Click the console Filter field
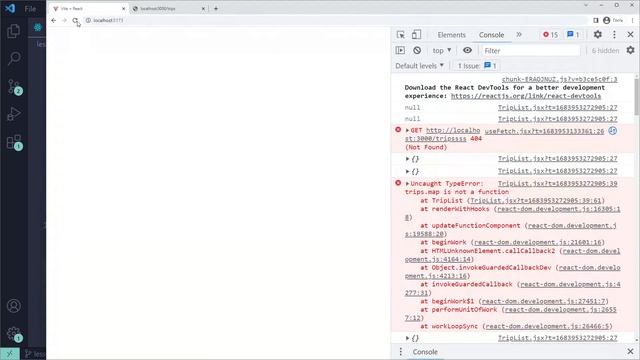 point(530,51)
